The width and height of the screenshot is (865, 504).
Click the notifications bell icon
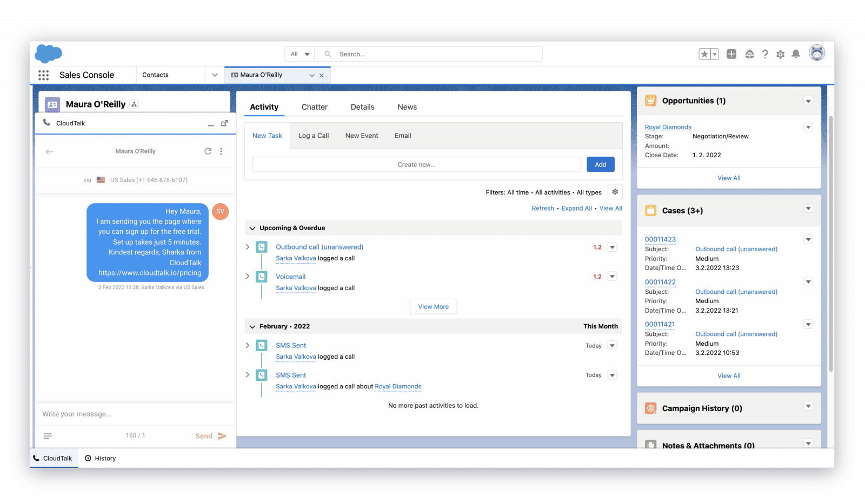point(796,54)
